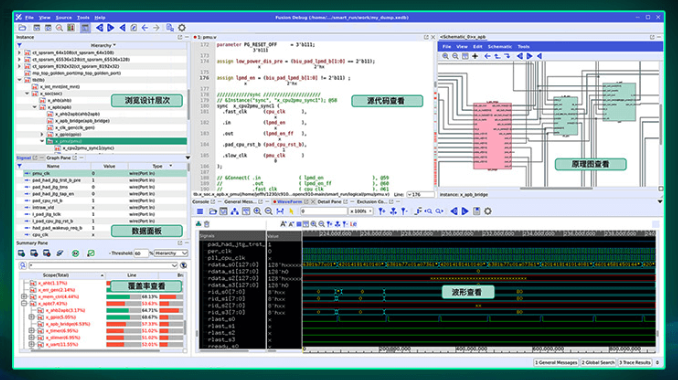Select the pad_cpu_rst_b signal row
678x380 pixels.
coord(105,201)
